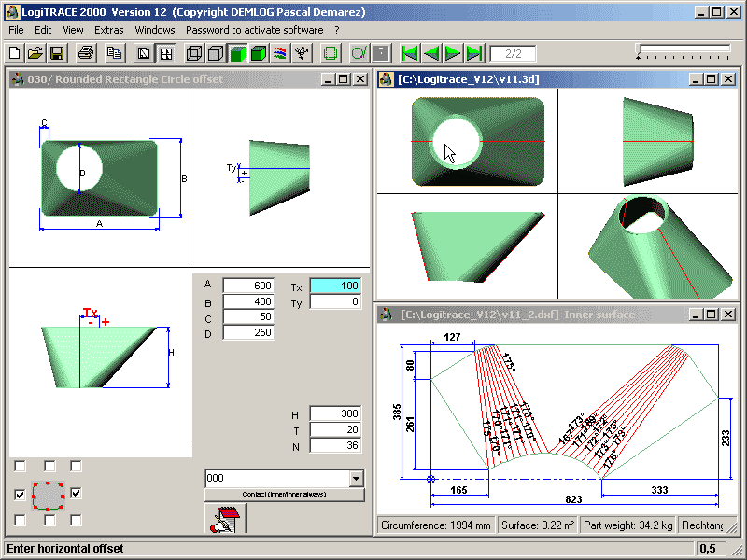Open a file using the folder icon
The width and height of the screenshot is (747, 560).
tap(35, 53)
